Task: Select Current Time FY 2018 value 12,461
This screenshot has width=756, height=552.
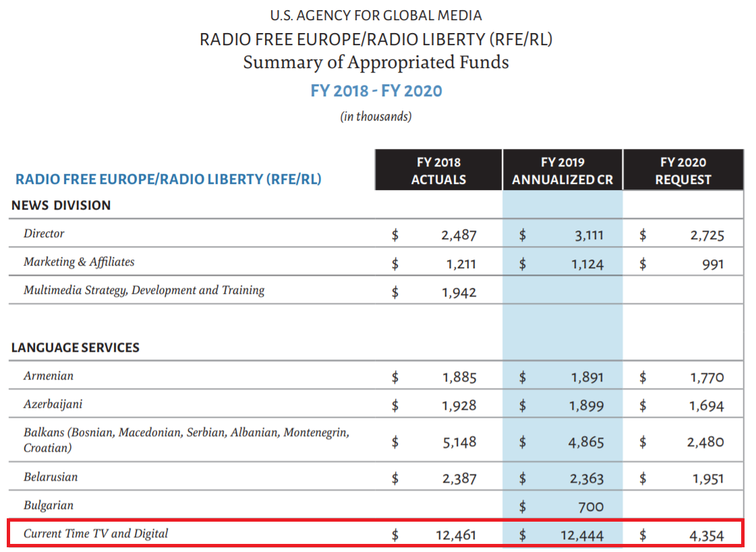Action: [456, 535]
